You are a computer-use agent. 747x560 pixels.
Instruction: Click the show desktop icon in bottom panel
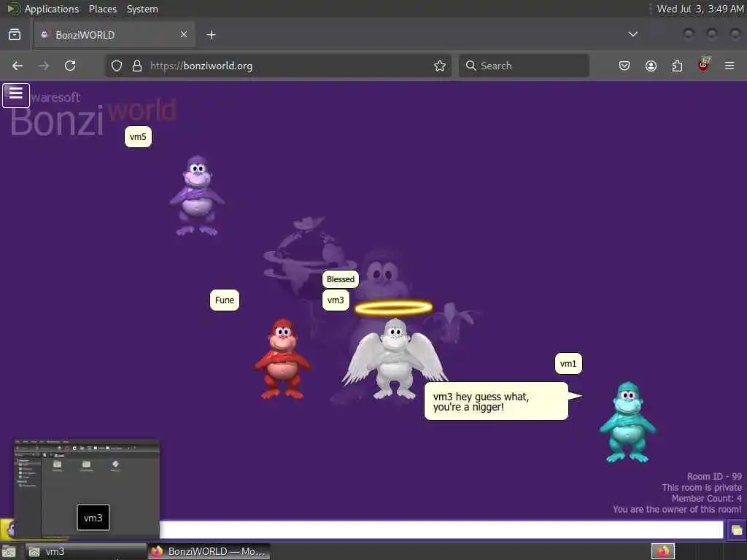coord(9,551)
